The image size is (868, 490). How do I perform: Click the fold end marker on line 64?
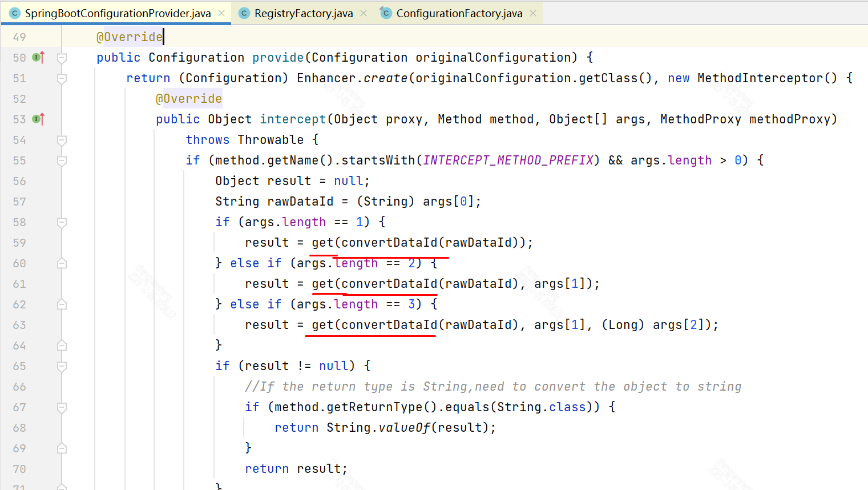pyautogui.click(x=62, y=346)
